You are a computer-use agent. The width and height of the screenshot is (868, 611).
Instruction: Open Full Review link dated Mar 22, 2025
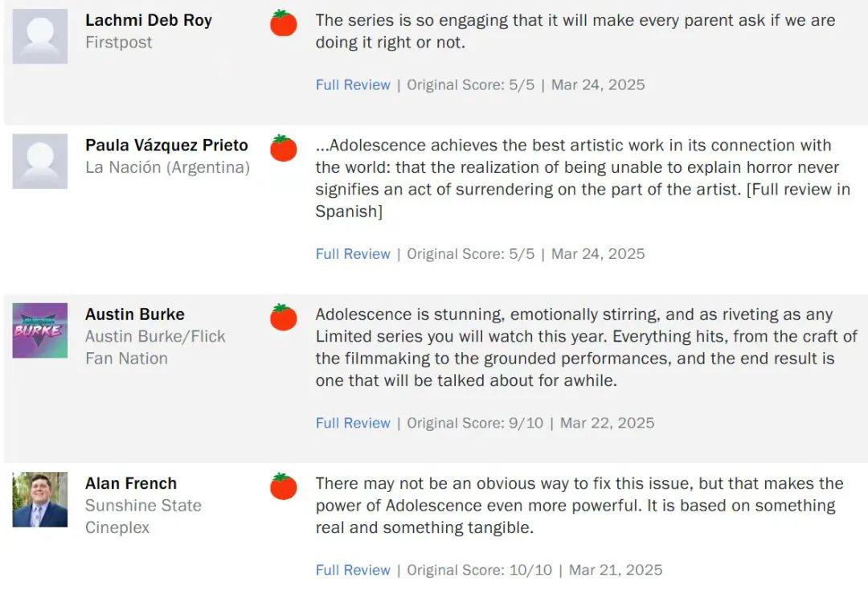coord(353,423)
